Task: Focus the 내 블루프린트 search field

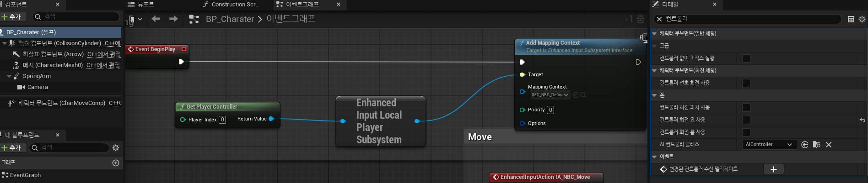Action: click(69, 148)
